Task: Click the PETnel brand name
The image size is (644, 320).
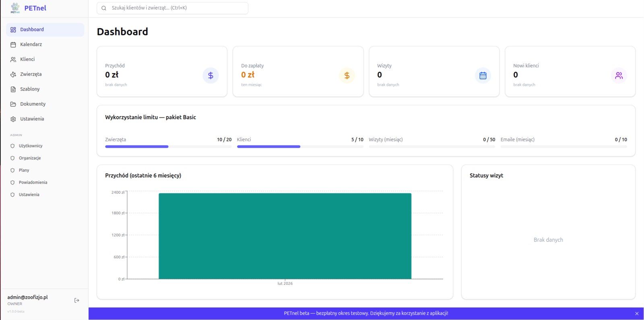Action: click(x=35, y=8)
